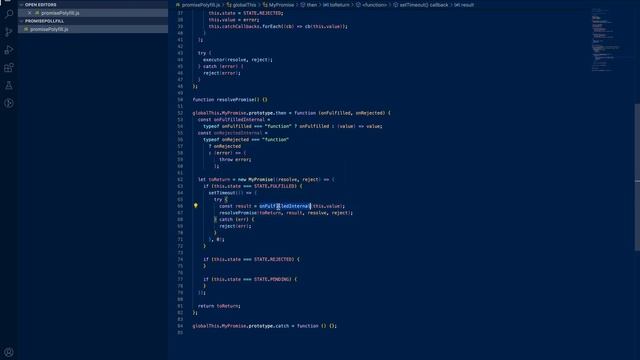Click 'reject(err);' on line 69
This screenshot has width=640, height=360.
pyautogui.click(x=235, y=226)
